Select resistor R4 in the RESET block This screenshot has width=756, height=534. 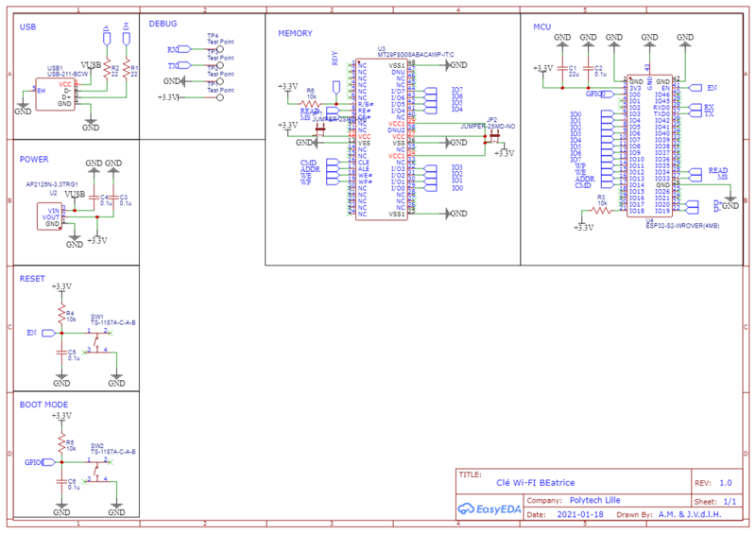coord(61,313)
